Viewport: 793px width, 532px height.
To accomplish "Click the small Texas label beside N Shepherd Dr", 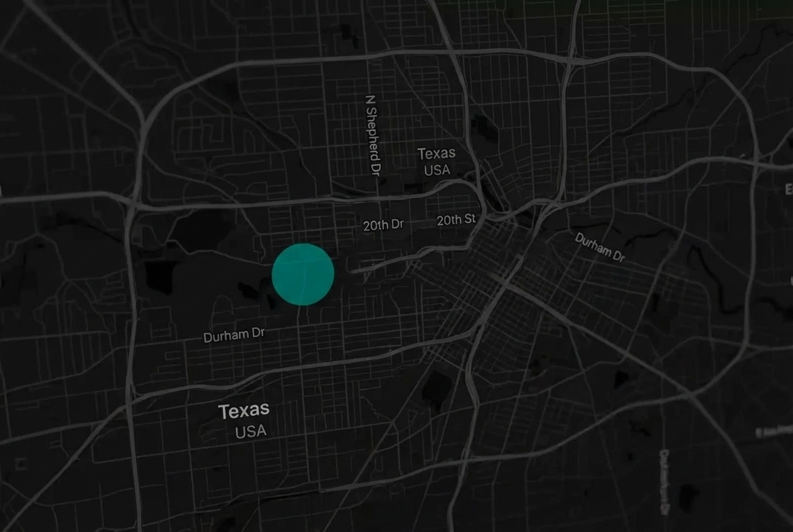I will pos(437,154).
